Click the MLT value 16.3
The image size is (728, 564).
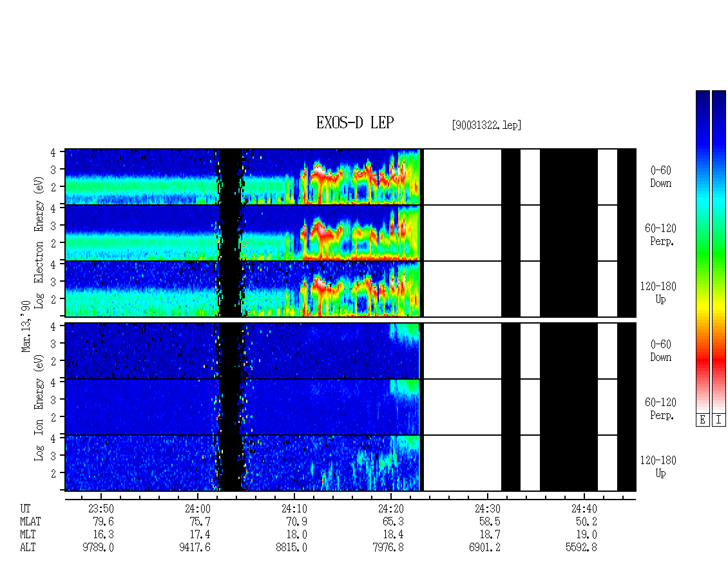click(x=103, y=535)
